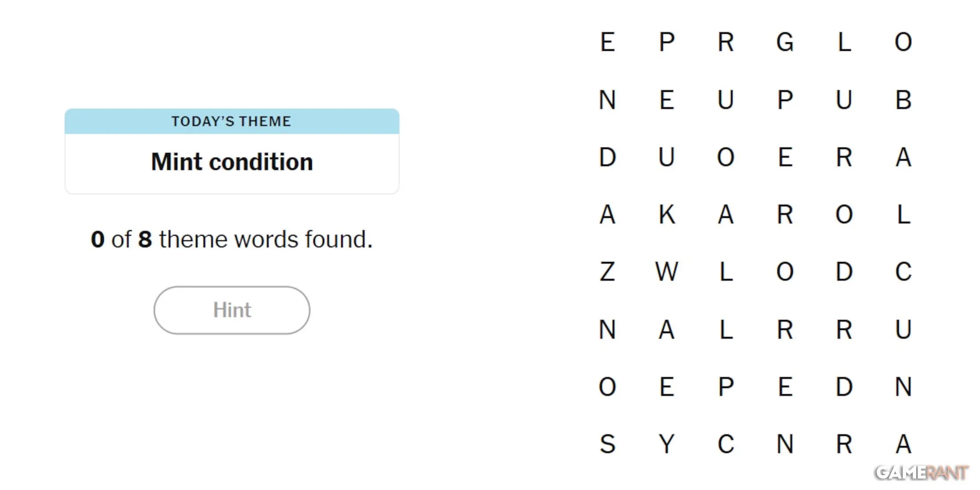The height and width of the screenshot is (490, 980).
Task: Select the letter Y in the grid
Action: (x=667, y=444)
